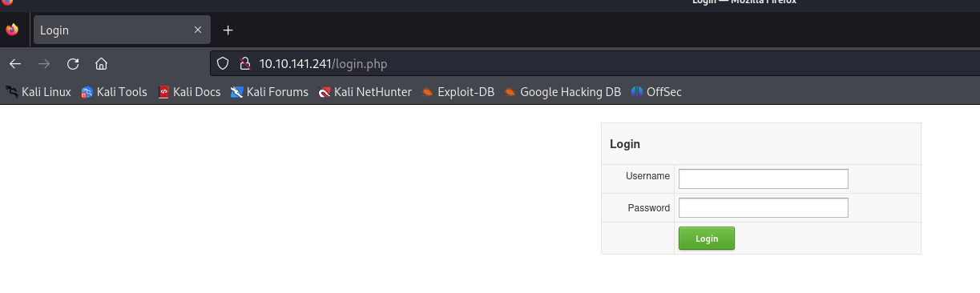Click the Username label
This screenshot has width=980, height=293.
[x=647, y=176]
